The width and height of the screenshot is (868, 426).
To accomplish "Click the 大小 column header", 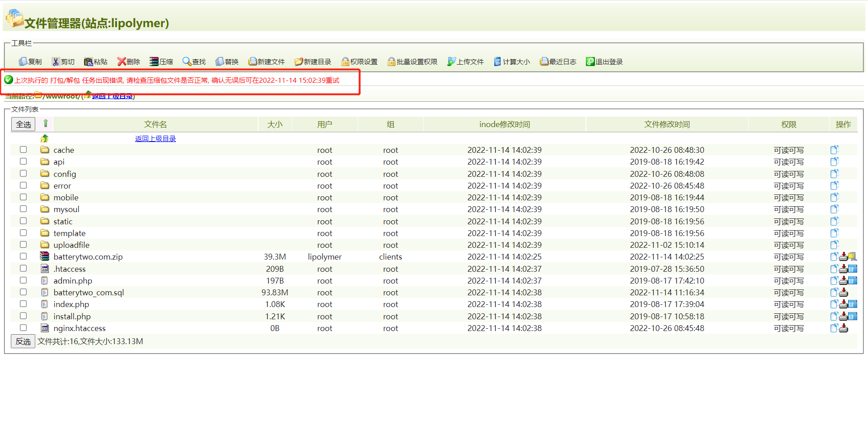I will click(275, 124).
